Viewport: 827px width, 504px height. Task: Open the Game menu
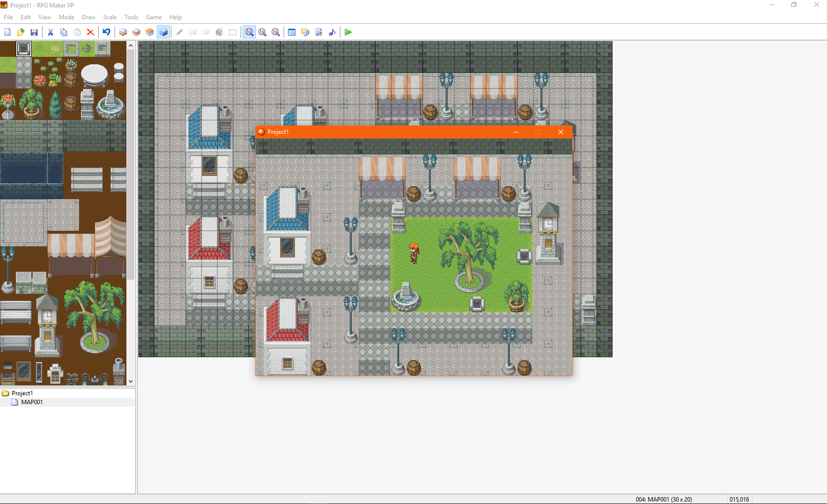click(x=154, y=17)
